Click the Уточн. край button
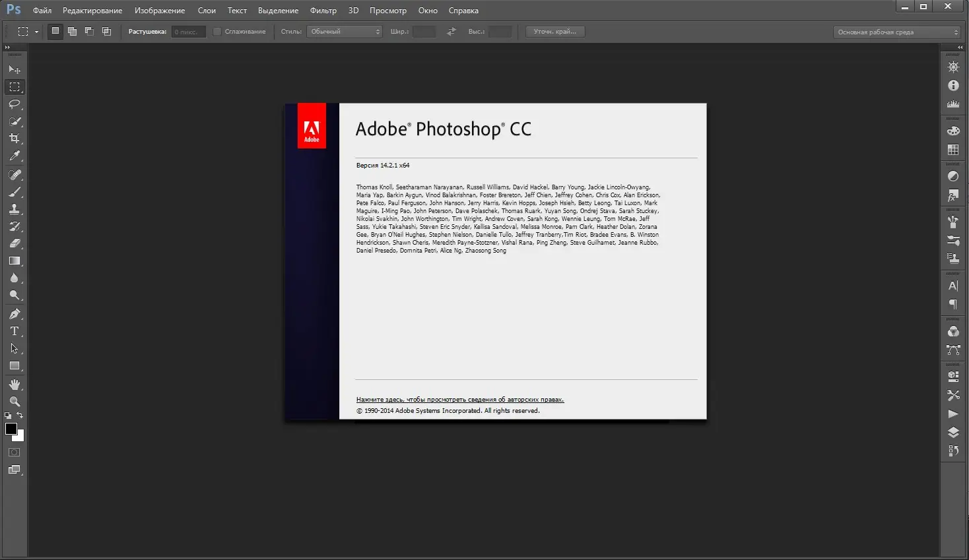The width and height of the screenshot is (969, 560). 555,32
